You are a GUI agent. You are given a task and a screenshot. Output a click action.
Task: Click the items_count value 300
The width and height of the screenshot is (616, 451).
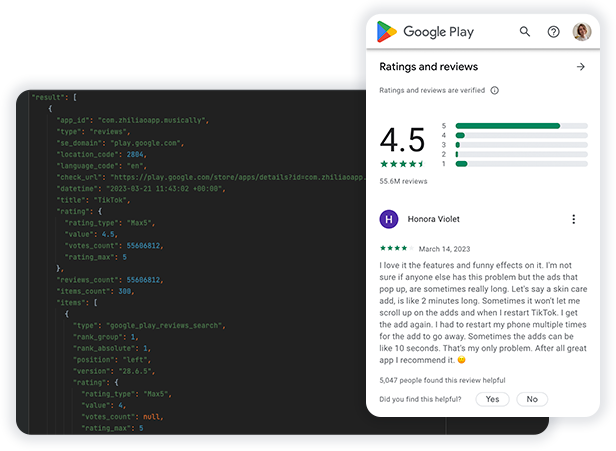pyautogui.click(x=125, y=291)
